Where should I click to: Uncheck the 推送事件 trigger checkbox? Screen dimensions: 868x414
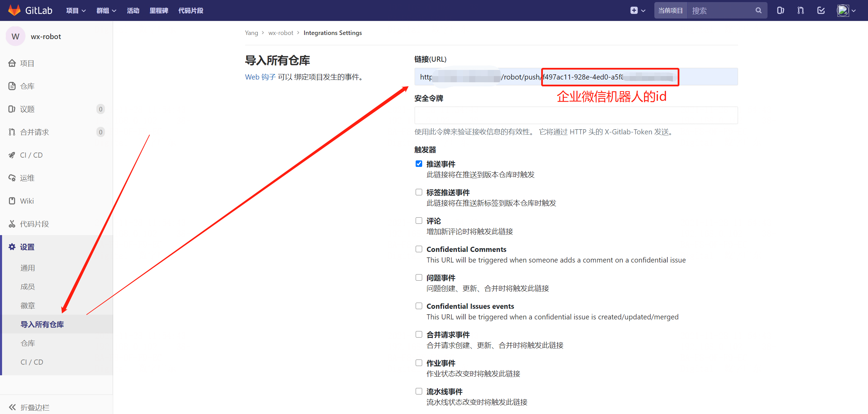coord(419,164)
